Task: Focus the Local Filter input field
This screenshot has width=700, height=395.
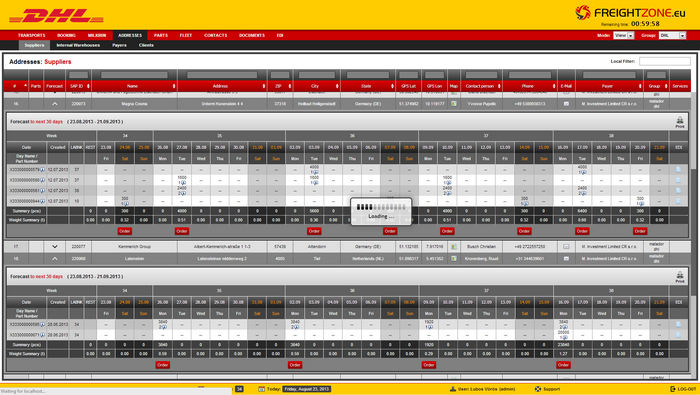Action: [x=664, y=61]
